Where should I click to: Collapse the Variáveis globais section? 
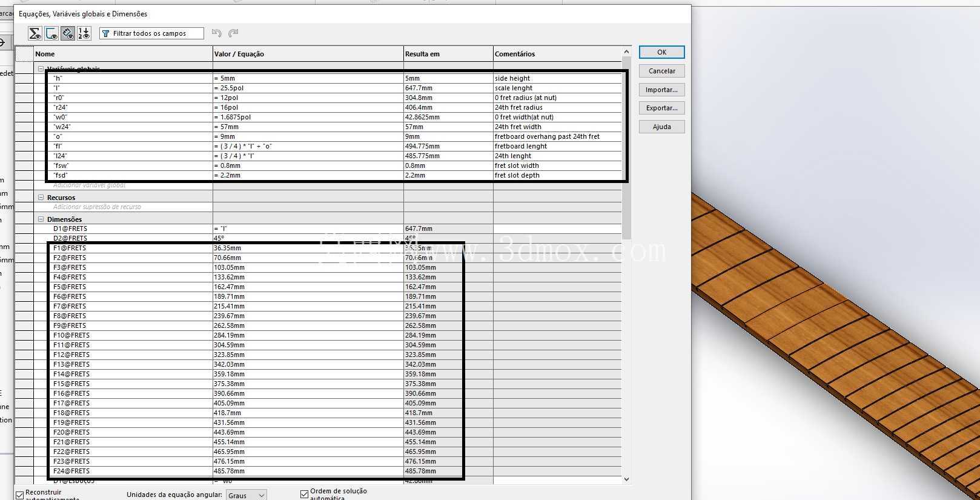pyautogui.click(x=41, y=69)
